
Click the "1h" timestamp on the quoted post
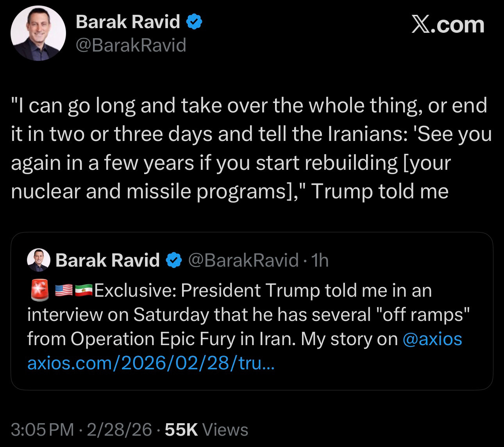tap(320, 260)
